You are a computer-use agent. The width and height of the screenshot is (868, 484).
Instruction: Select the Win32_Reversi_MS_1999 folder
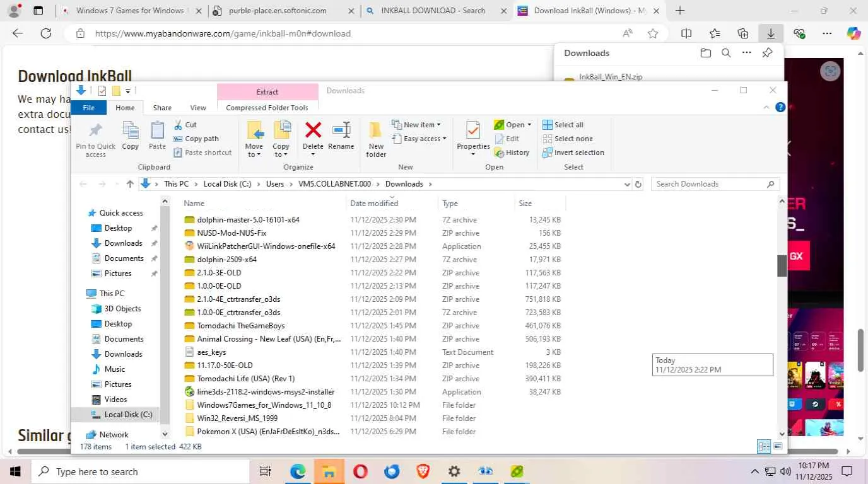[237, 418]
